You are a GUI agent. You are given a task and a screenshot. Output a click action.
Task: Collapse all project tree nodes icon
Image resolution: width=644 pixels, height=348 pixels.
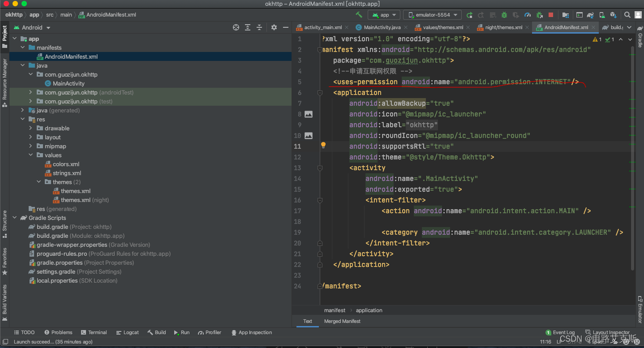coord(259,27)
